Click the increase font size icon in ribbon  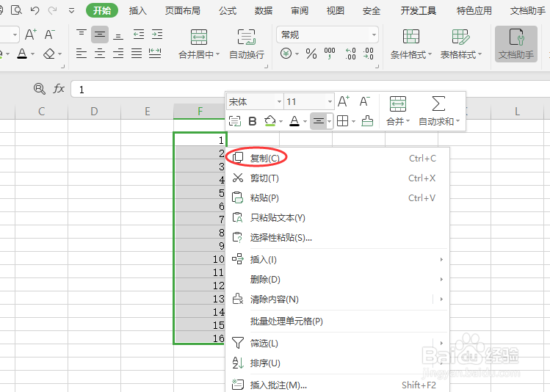[x=31, y=35]
